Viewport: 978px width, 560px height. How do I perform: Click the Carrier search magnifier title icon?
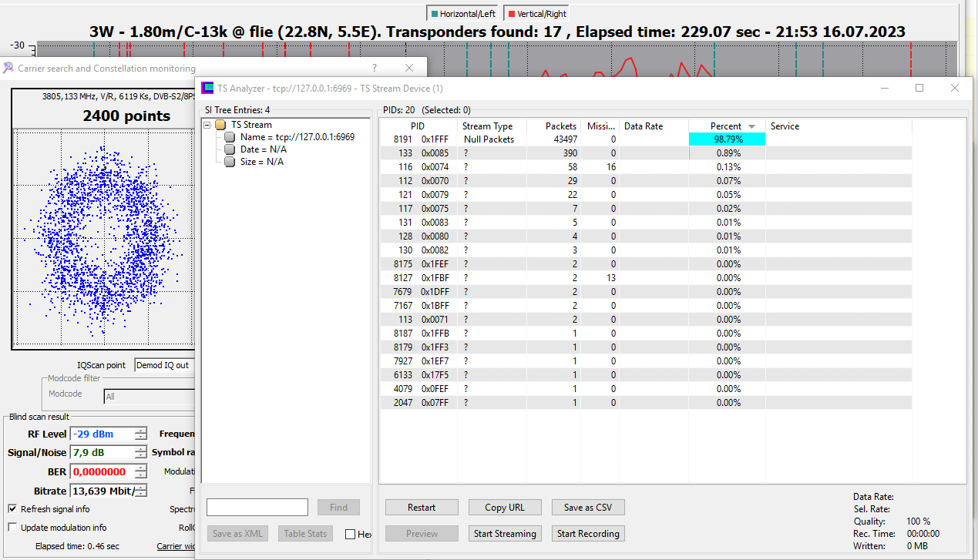pos(8,69)
